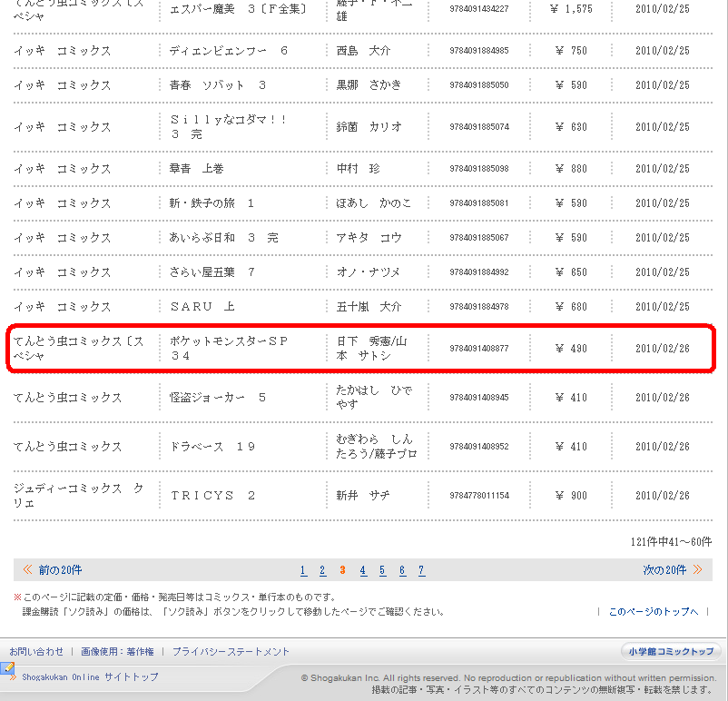Open the お問い合わせ contact link
The image size is (728, 701).
(x=36, y=652)
